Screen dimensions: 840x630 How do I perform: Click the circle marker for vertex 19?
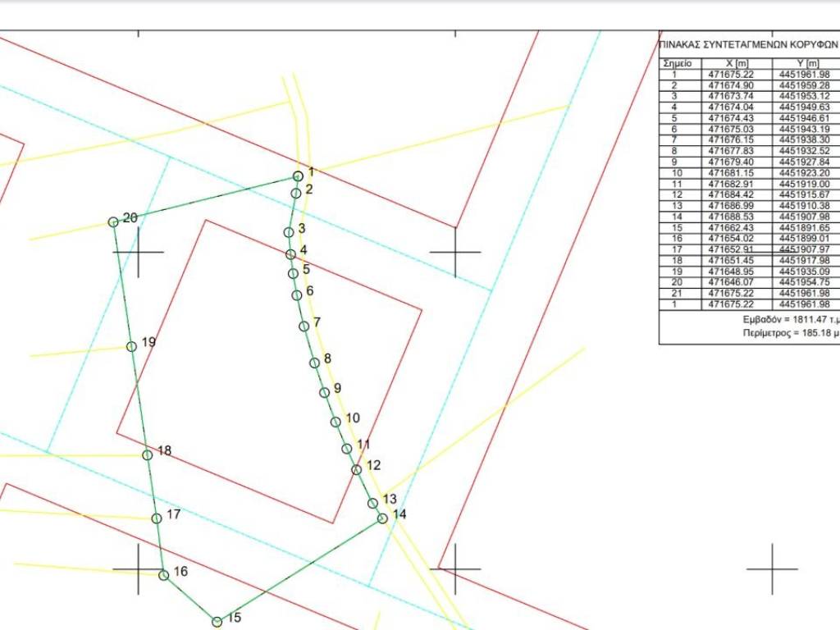click(131, 346)
